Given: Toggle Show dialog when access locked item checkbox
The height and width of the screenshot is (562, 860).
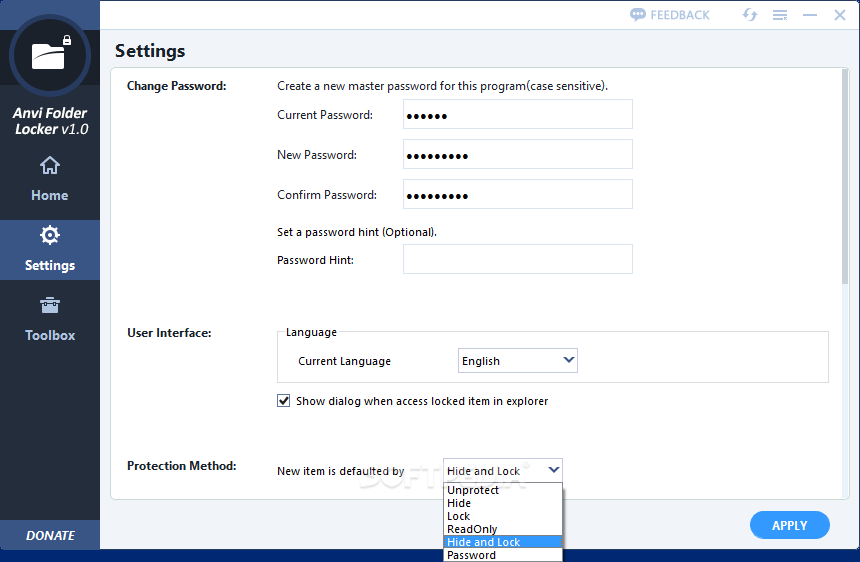Looking at the screenshot, I should click(284, 401).
